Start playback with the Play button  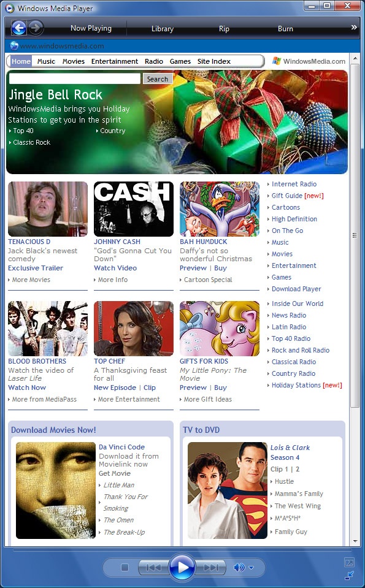182,567
